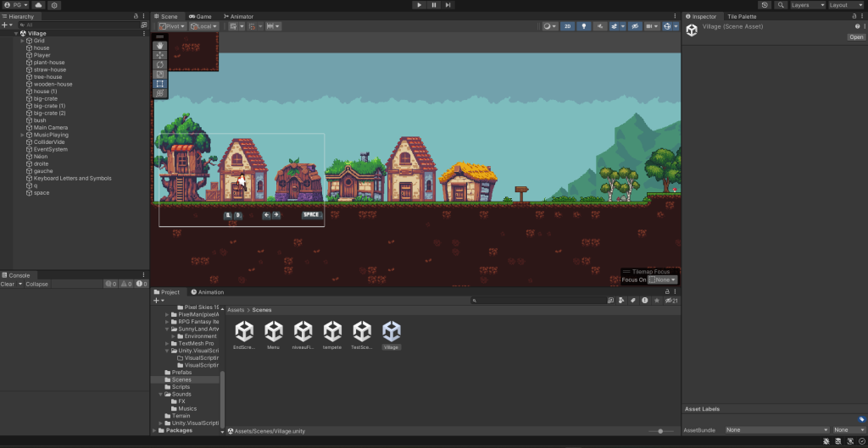Viewport: 868px width, 448px height.
Task: Expand MusicPlaying object in Hierarchy
Action: 22,135
